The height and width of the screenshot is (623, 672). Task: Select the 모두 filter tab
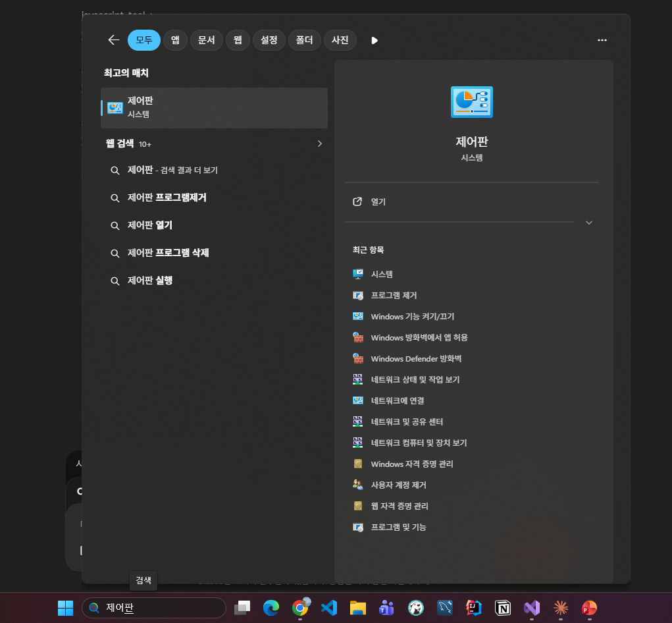(x=144, y=40)
